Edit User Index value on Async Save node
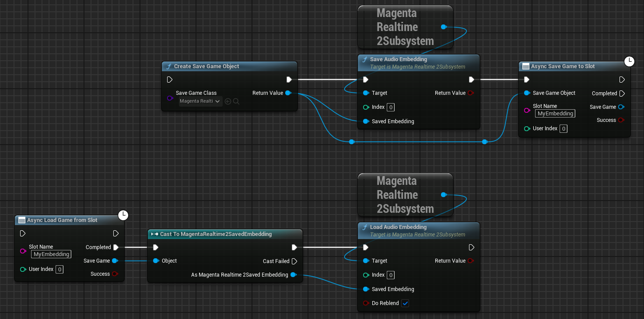The width and height of the screenshot is (644, 319). (563, 129)
